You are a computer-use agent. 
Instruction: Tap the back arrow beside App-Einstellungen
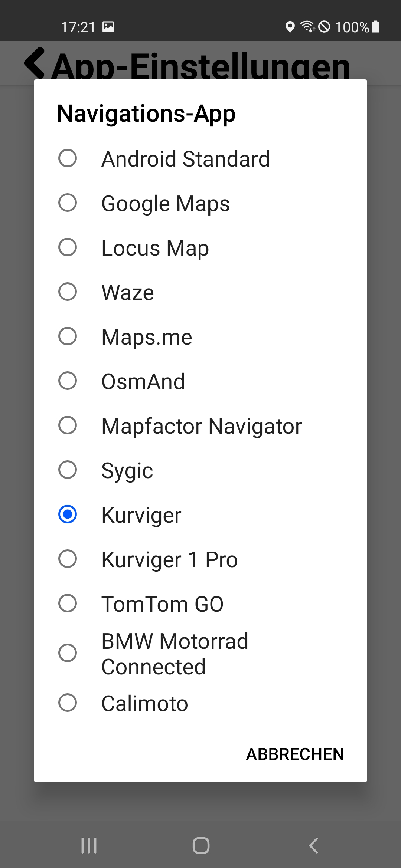(35, 63)
